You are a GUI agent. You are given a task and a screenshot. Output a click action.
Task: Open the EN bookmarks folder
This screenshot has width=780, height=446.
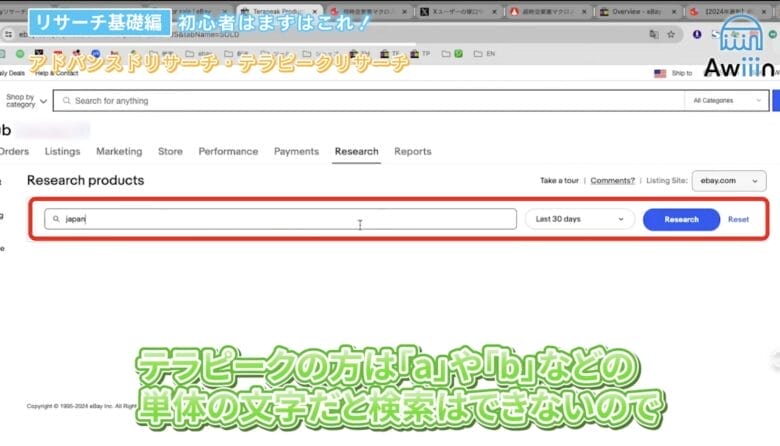click(485, 54)
